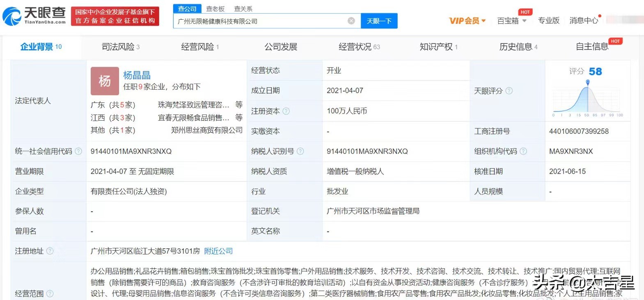
Task: Click the 其他 (共1家) region row
Action: (113, 131)
